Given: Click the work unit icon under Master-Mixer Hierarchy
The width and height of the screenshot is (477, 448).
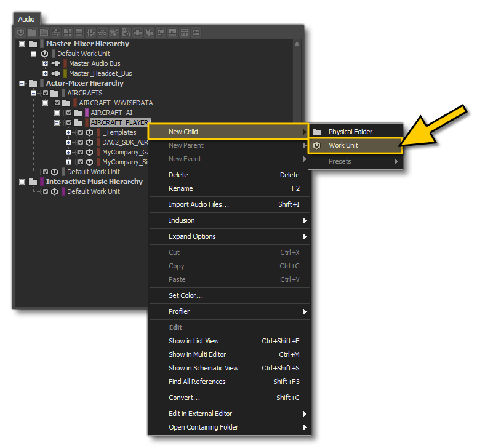Looking at the screenshot, I should (x=45, y=54).
